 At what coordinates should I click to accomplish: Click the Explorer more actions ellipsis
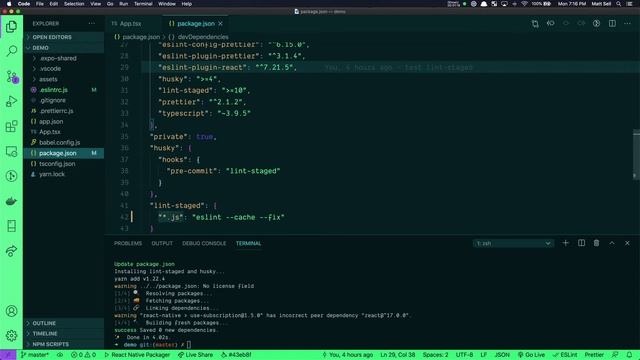coord(92,24)
